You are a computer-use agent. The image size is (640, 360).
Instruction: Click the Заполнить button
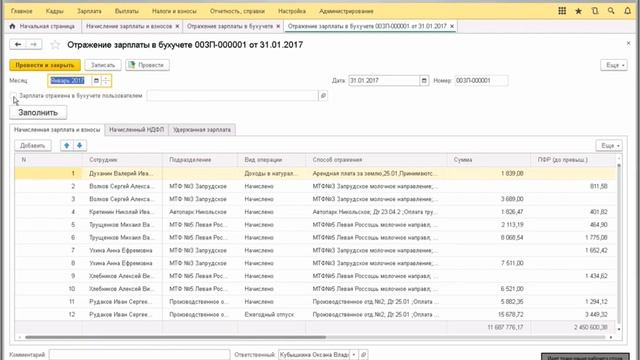pos(38,112)
